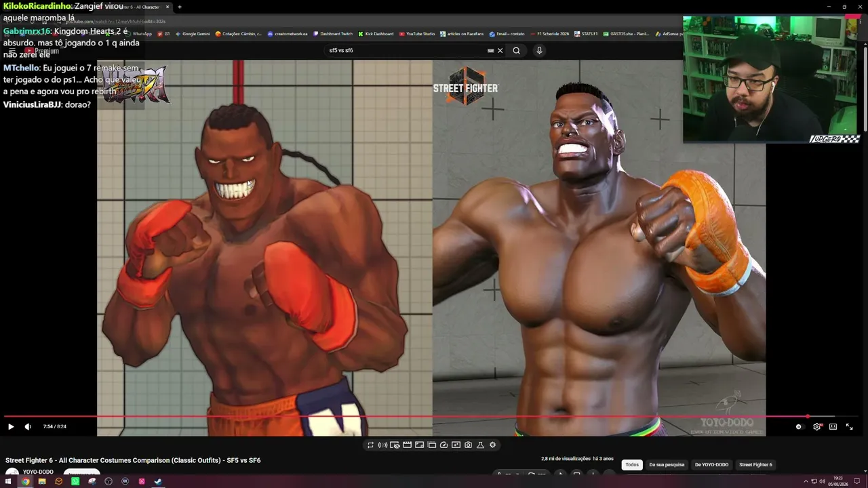Open the Google Gemini bookmark

193,33
